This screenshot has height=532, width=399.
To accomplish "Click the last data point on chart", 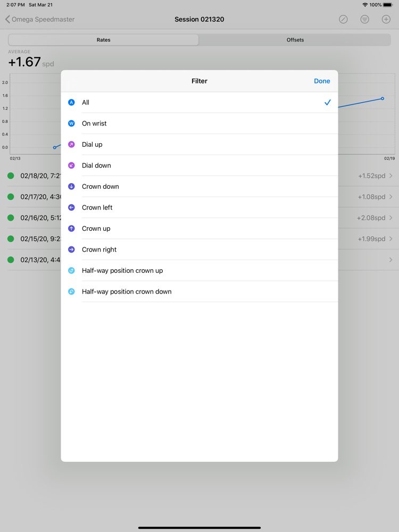I will (383, 98).
